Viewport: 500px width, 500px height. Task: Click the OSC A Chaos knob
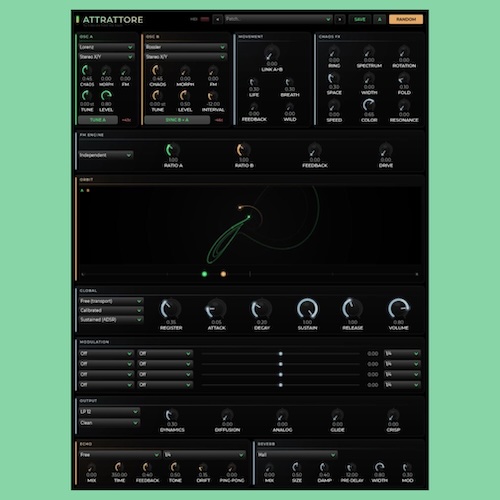(x=87, y=70)
